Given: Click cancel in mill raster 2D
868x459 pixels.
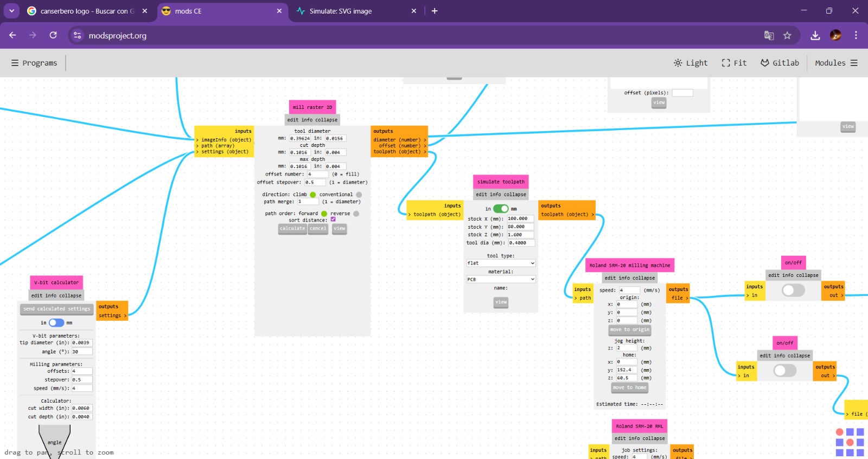Looking at the screenshot, I should [318, 229].
